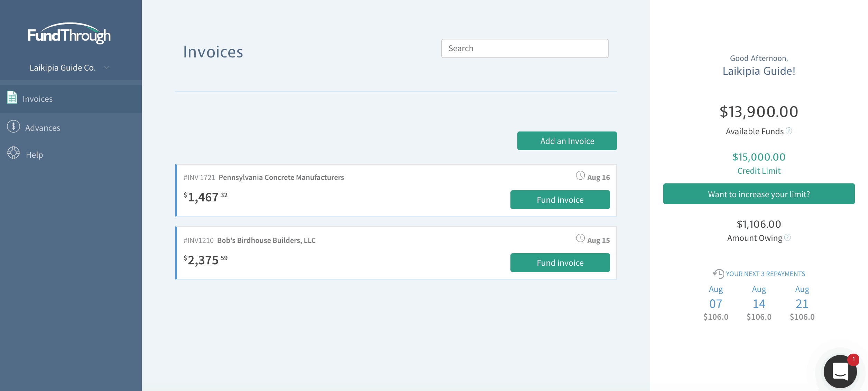Click the FundThrough logo

(x=69, y=34)
